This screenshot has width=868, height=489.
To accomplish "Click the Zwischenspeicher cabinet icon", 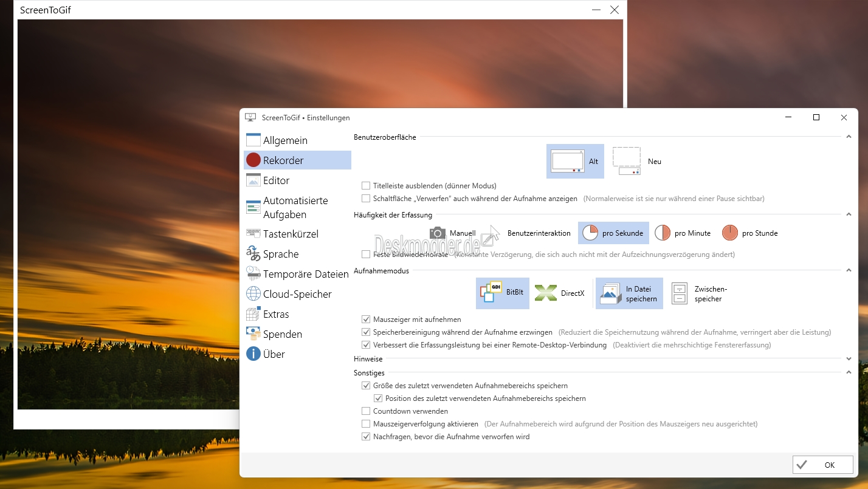I will pos(679,293).
